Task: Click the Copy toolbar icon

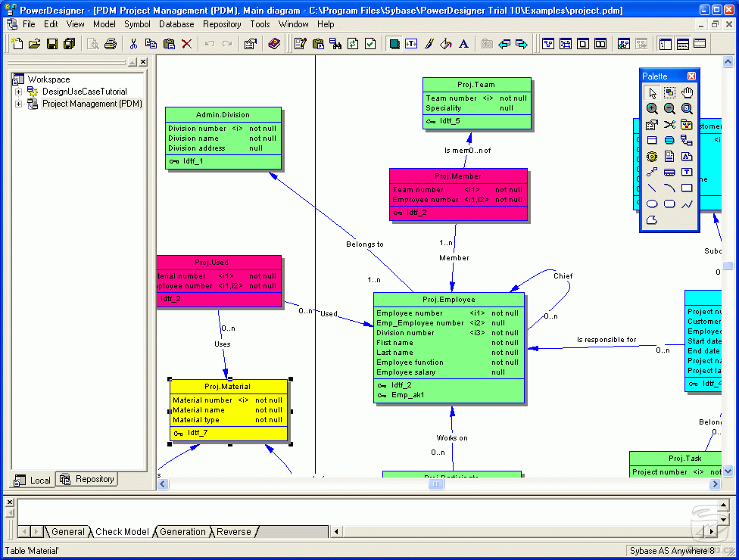Action: (x=151, y=44)
